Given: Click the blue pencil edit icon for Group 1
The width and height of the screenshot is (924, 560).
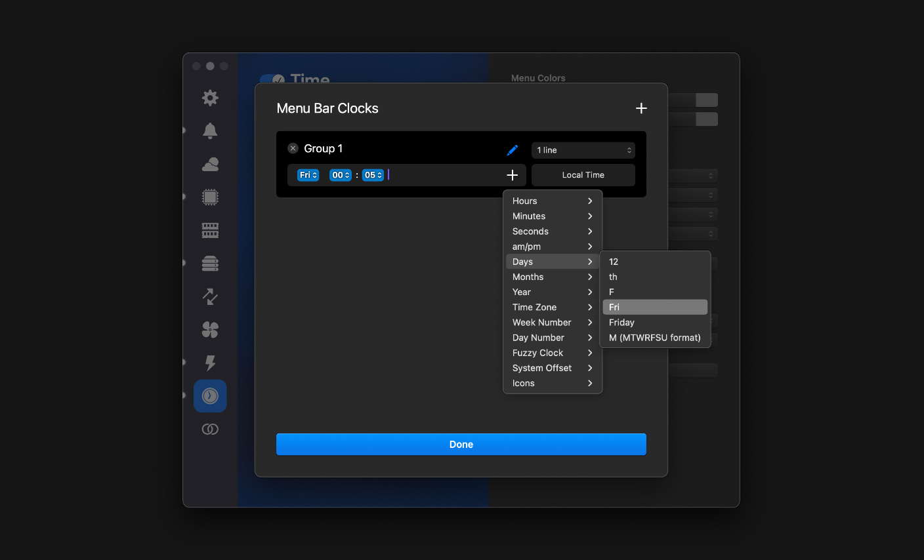Looking at the screenshot, I should [513, 150].
